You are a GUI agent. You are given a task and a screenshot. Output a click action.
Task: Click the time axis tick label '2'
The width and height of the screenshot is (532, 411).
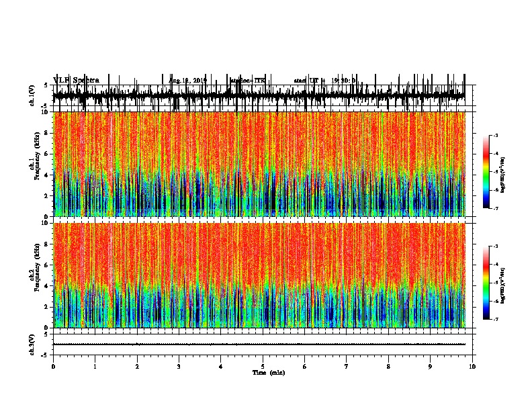[137, 366]
